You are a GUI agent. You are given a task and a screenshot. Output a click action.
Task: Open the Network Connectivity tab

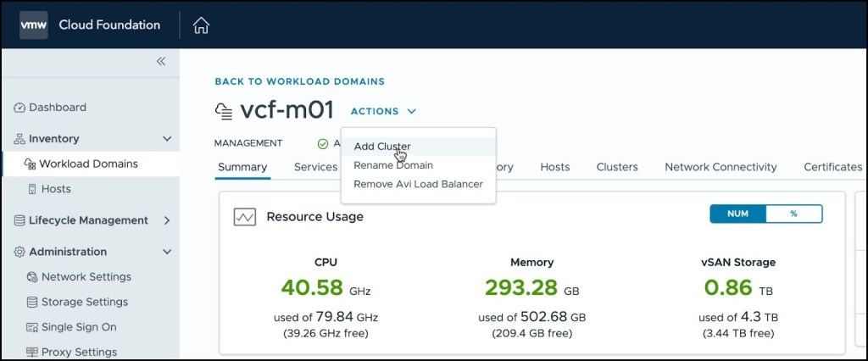721,167
